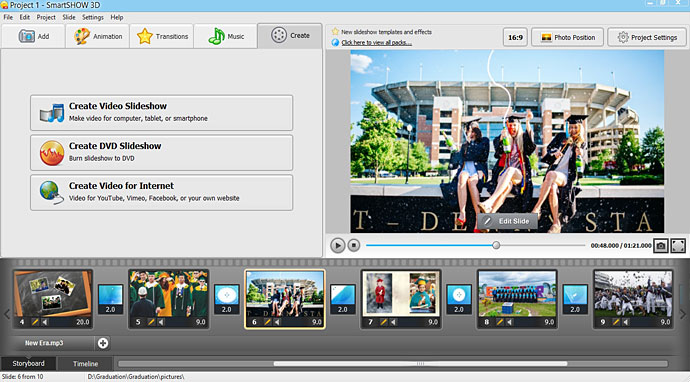Image resolution: width=690 pixels, height=382 pixels.
Task: Click the 00:48.000 / 01:21.000 time display
Action: (x=621, y=246)
